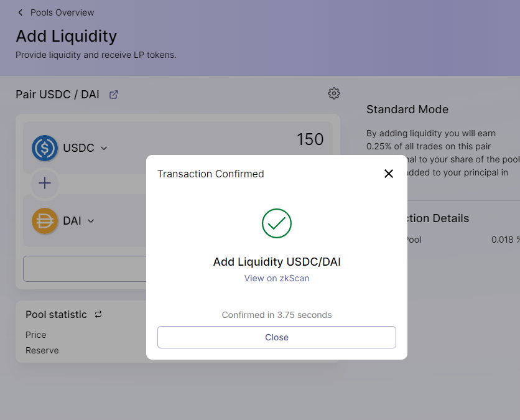Click the 'Standard Mode' heading
Viewport: 520px width, 420px height.
click(407, 110)
